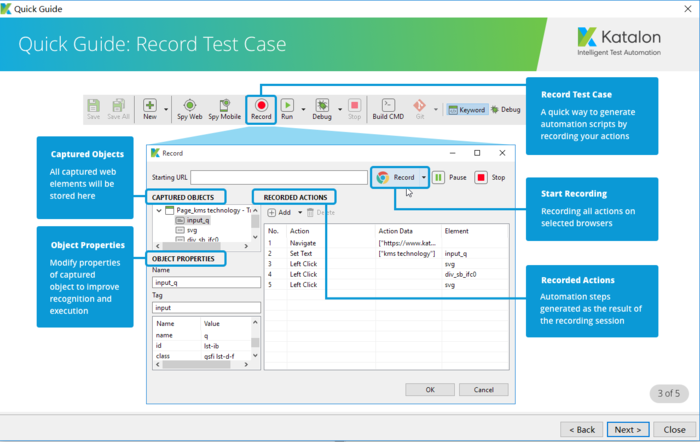The image size is (700, 442).
Task: Click the lst-ib value cell
Action: 212,346
